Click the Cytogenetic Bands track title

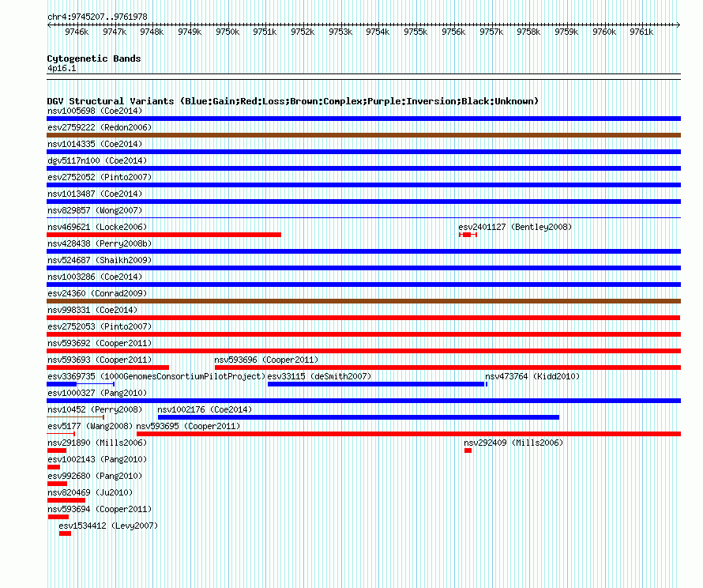click(94, 58)
